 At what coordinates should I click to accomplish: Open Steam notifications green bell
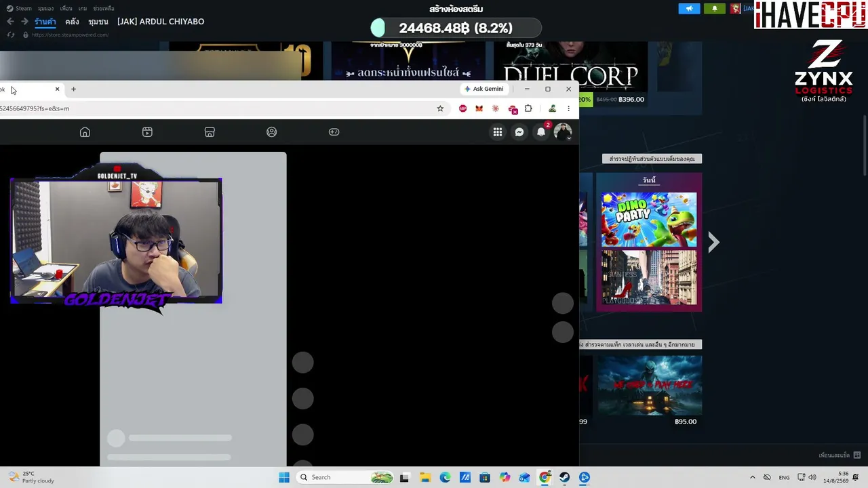(x=714, y=9)
